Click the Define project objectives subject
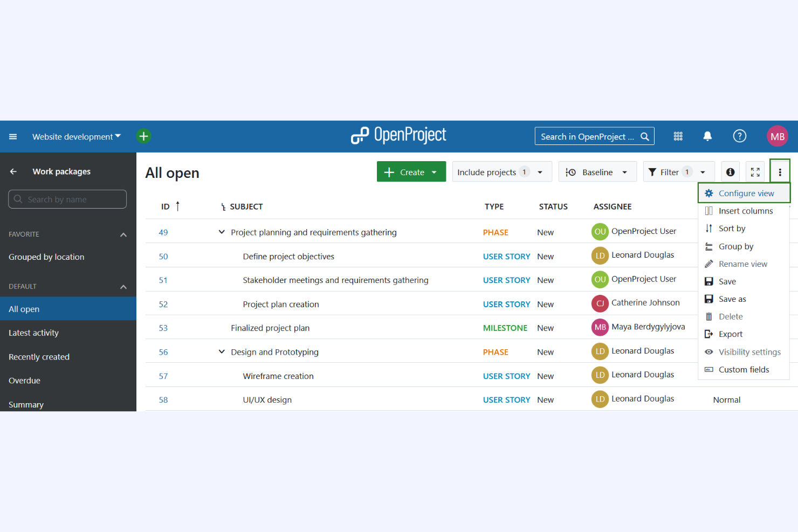 (288, 257)
